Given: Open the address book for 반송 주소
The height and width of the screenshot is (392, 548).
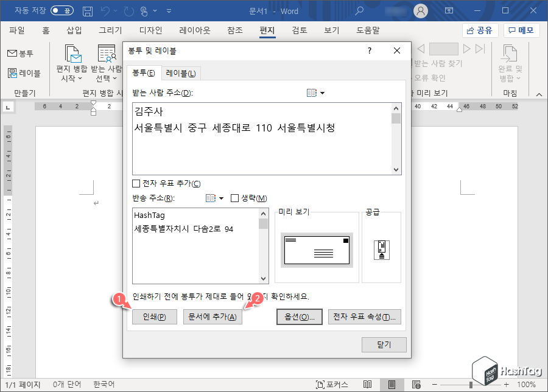Looking at the screenshot, I should tap(209, 197).
